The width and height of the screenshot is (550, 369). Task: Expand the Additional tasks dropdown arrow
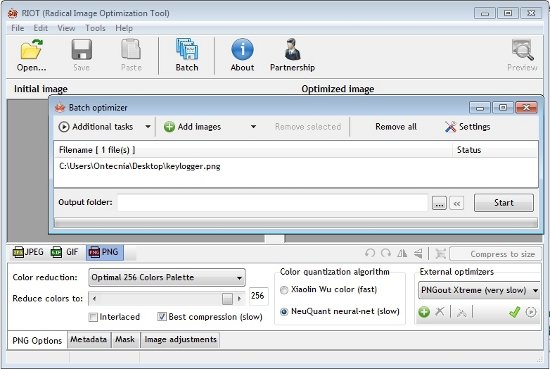click(x=148, y=127)
